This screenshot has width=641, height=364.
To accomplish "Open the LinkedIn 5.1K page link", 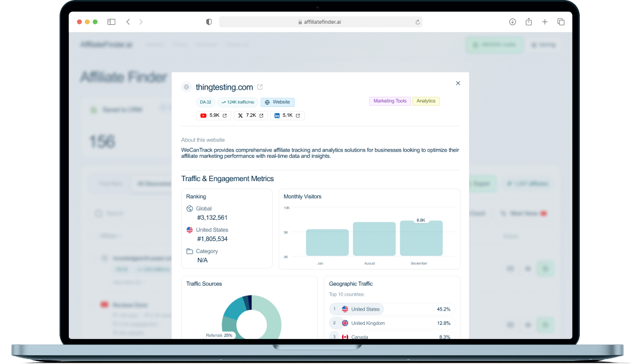I will (287, 116).
